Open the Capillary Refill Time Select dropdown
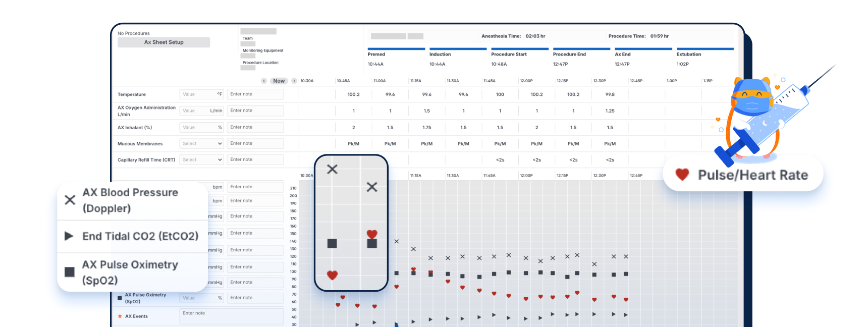 tap(202, 159)
